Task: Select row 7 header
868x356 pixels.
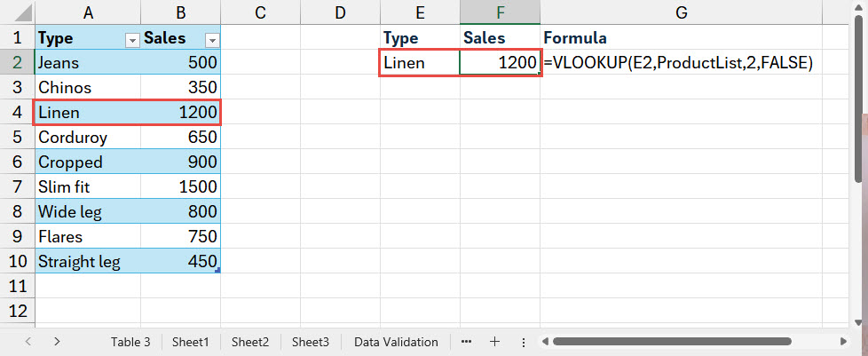Action: tap(17, 187)
